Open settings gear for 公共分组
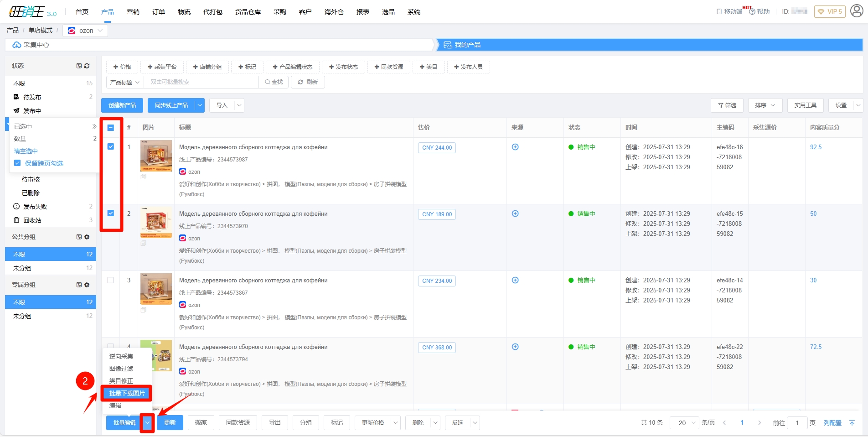868x437 pixels. pos(87,237)
